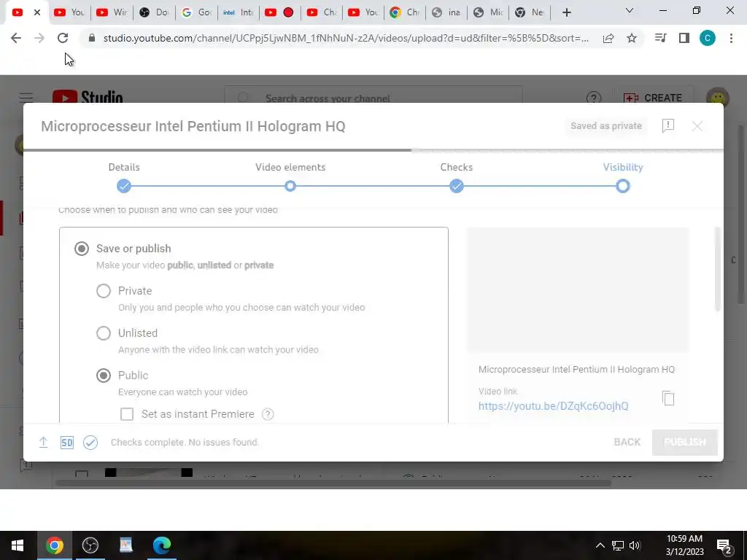Click the browser back arrow
Image resolution: width=747 pixels, height=560 pixels.
click(16, 38)
